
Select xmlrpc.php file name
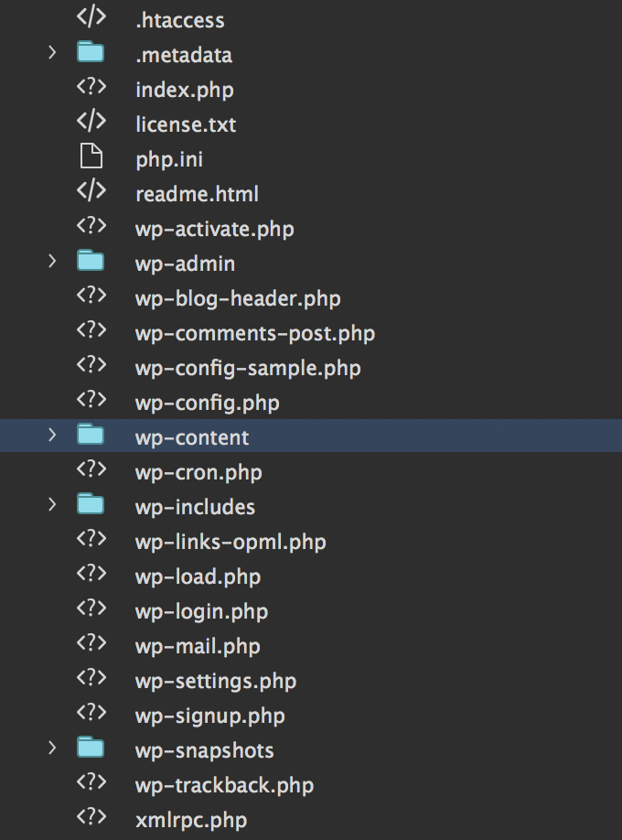[191, 820]
